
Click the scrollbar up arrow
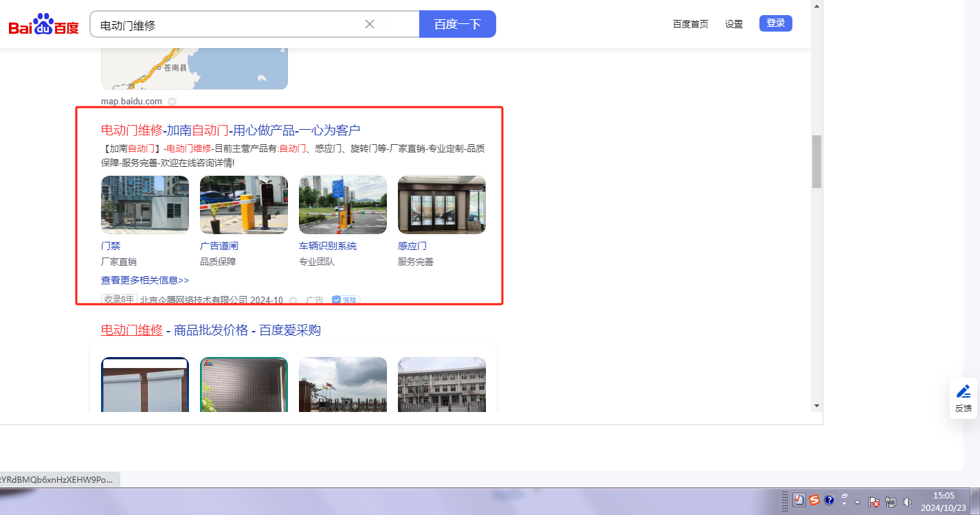click(x=817, y=5)
